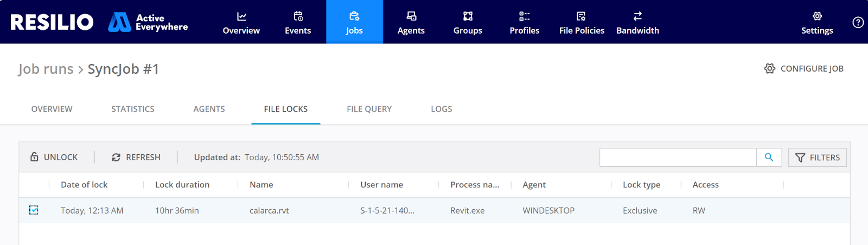The width and height of the screenshot is (868, 245).
Task: Open Settings gear in top bar
Action: click(817, 17)
